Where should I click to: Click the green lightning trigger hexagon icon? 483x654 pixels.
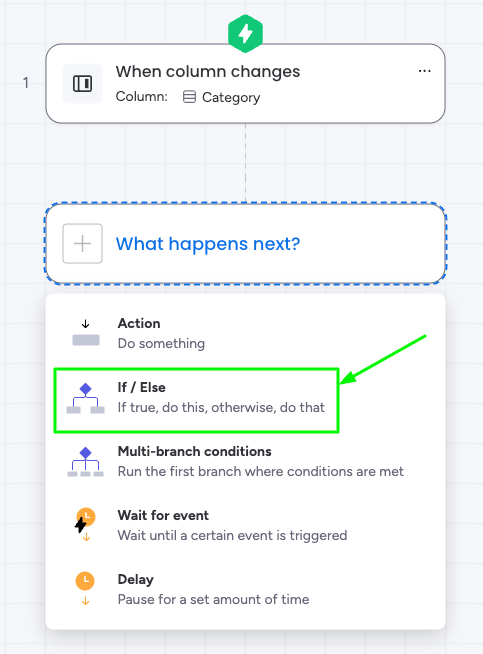[245, 33]
